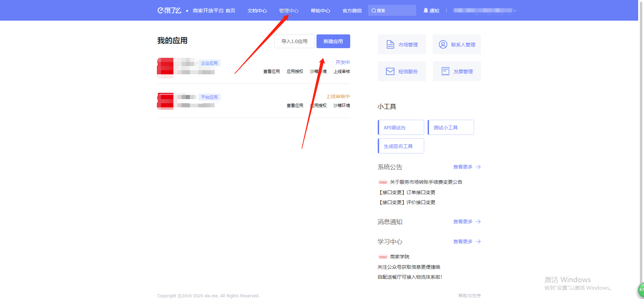The width and height of the screenshot is (644, 299).
Task: Go to 文档中心 in navigation bar
Action: pyautogui.click(x=257, y=11)
